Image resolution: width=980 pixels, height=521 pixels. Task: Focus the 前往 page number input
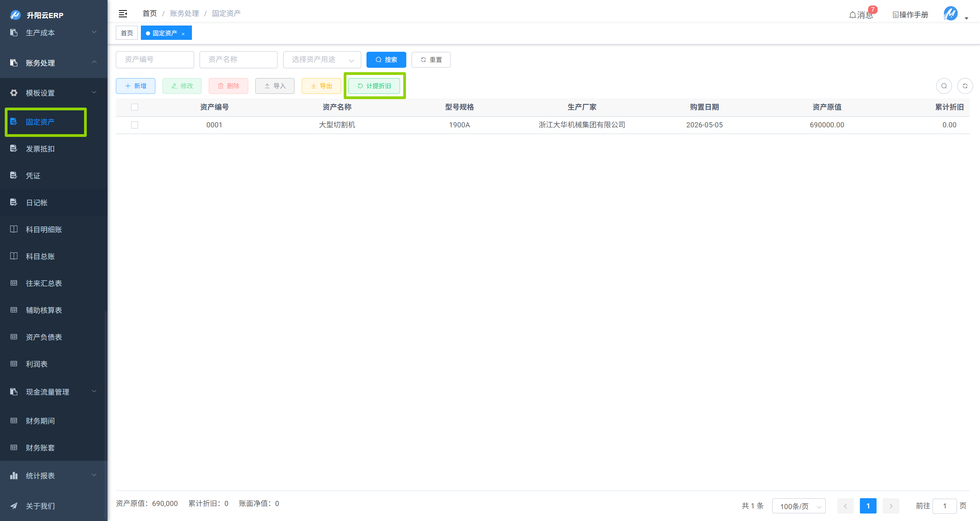coord(944,506)
